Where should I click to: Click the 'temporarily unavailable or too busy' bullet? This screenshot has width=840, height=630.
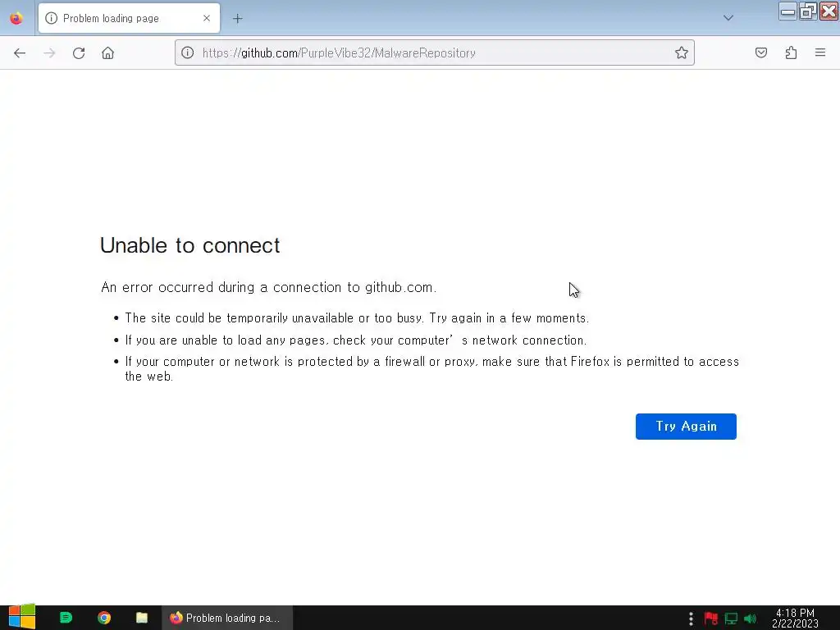(x=357, y=318)
